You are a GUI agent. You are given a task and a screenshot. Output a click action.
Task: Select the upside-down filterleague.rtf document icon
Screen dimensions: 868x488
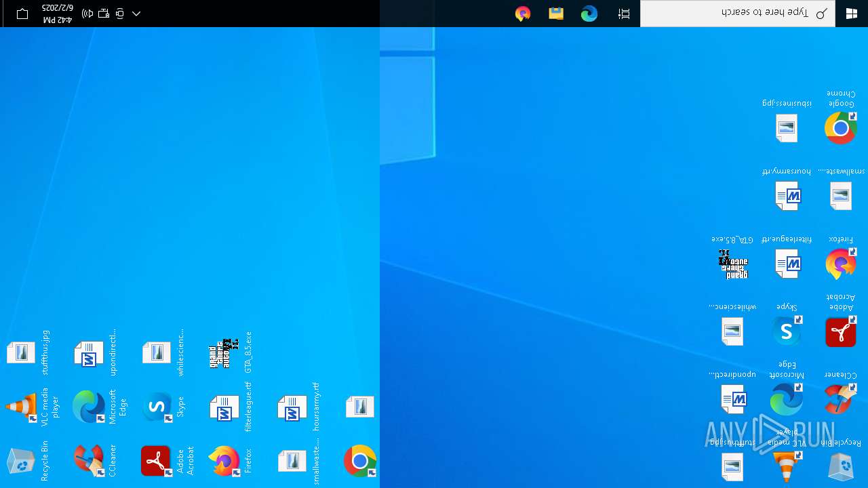click(x=788, y=264)
